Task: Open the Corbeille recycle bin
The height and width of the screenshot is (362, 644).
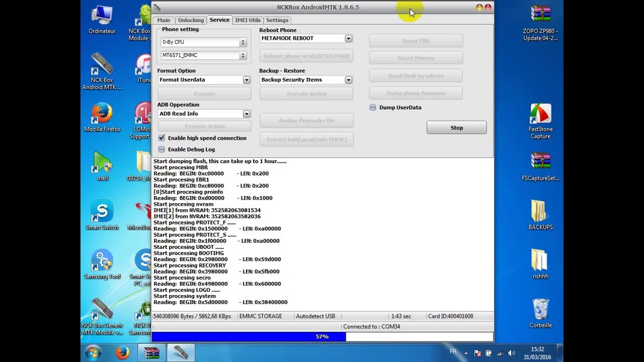Action: [x=540, y=314]
